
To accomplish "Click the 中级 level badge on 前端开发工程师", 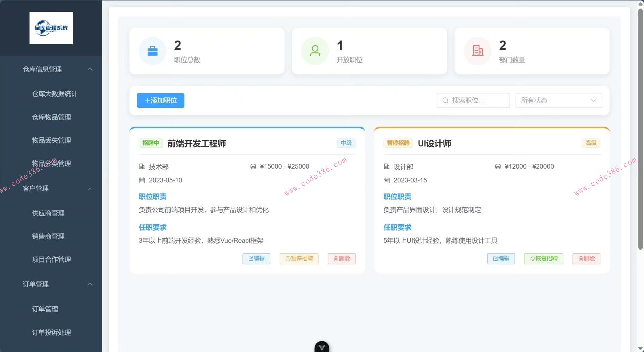I will 346,143.
